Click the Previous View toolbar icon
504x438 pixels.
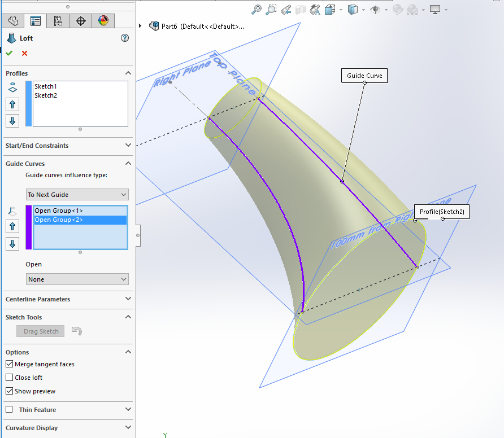[285, 10]
